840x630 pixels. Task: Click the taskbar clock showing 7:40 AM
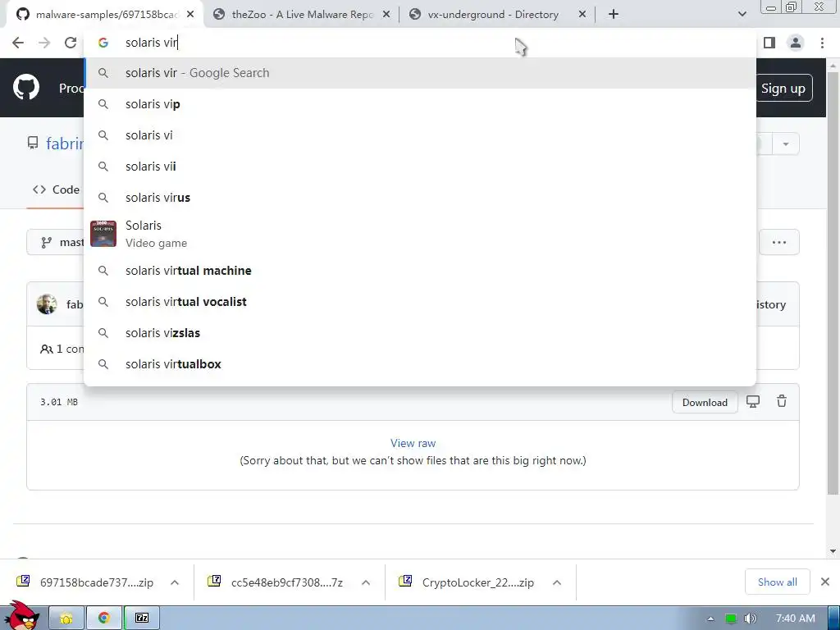[796, 619]
